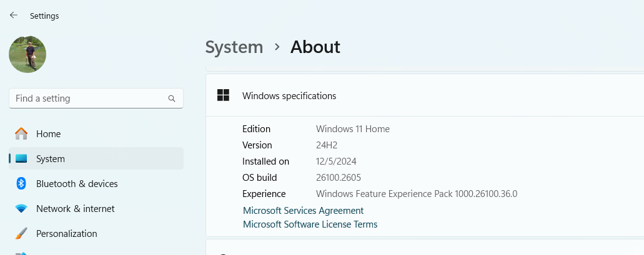Open Bluetooth & devices settings
Screen dimensions: 644x255
point(96,184)
